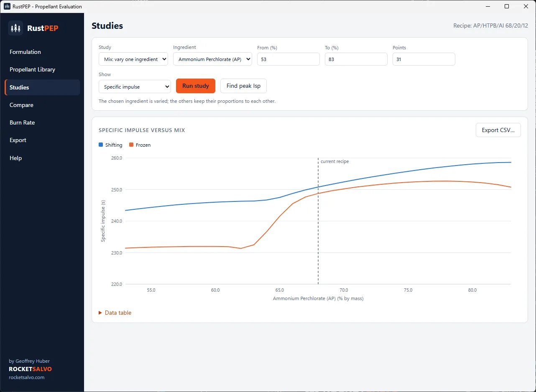The height and width of the screenshot is (392, 536).
Task: Click the Ammonium Perchlorate axis title
Action: click(x=318, y=298)
